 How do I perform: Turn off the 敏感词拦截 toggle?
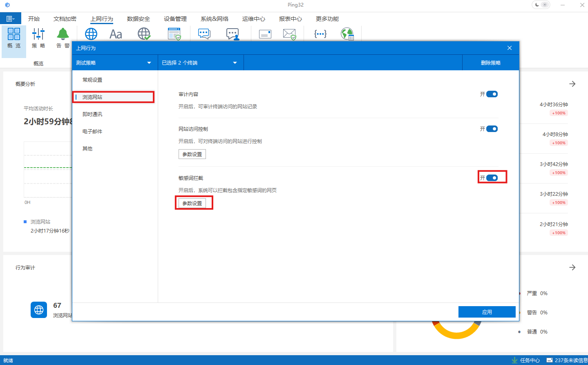pyautogui.click(x=492, y=177)
